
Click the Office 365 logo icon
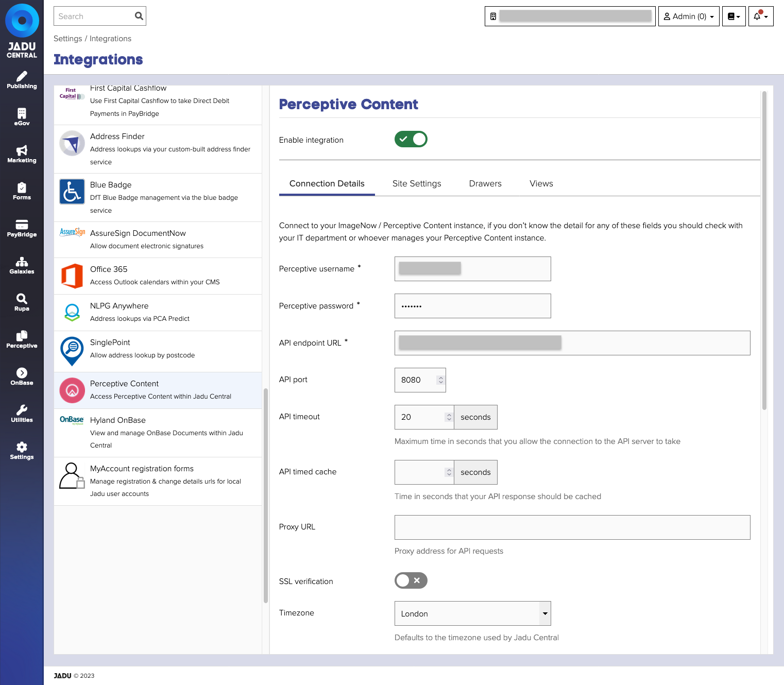coord(72,276)
